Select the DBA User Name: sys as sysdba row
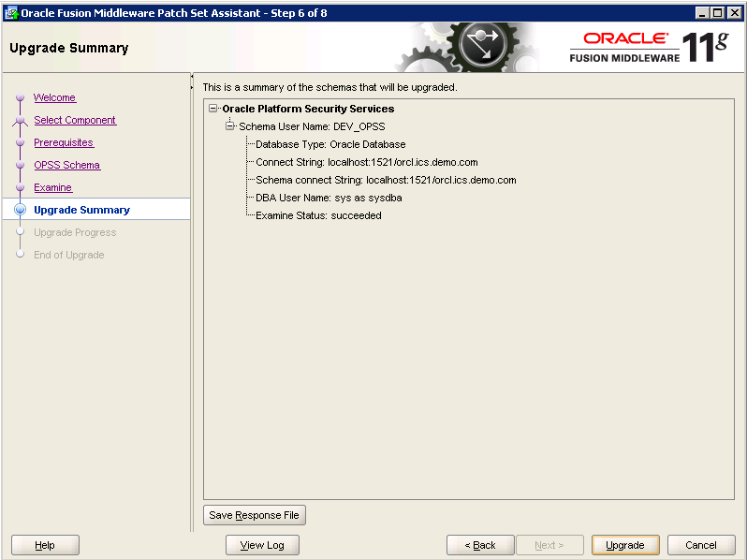Viewport: 747px width, 560px height. (x=329, y=198)
